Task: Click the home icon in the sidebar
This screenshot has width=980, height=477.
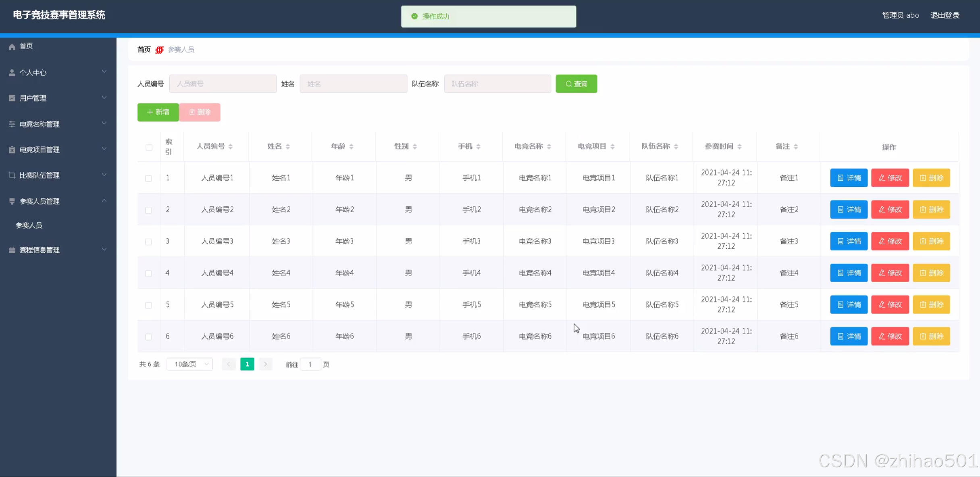Action: (x=12, y=46)
